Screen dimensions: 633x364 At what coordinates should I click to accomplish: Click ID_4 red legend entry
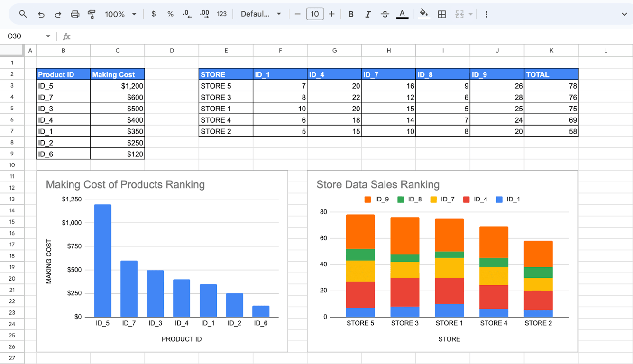pos(475,200)
